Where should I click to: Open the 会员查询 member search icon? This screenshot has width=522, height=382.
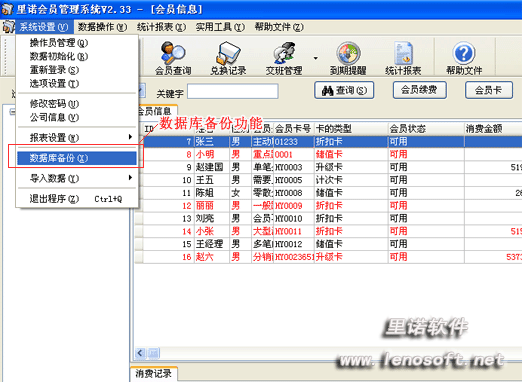(173, 58)
